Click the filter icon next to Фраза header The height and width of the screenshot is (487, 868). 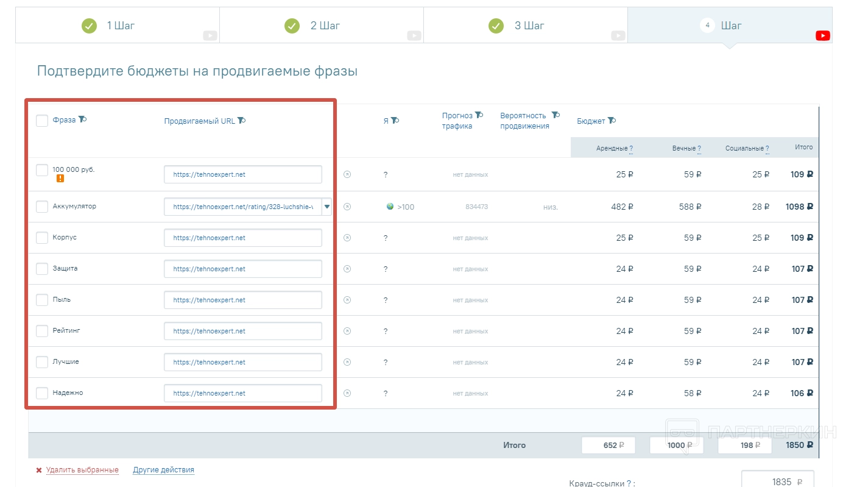[x=82, y=119]
